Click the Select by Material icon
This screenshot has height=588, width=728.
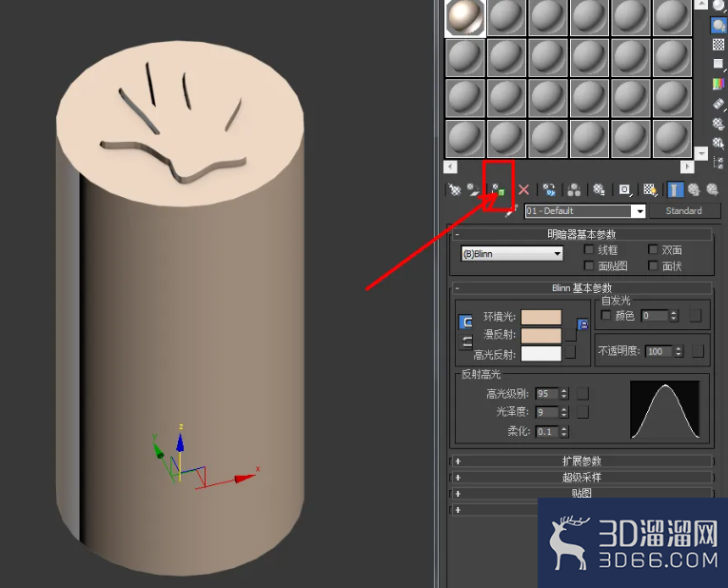tap(718, 143)
